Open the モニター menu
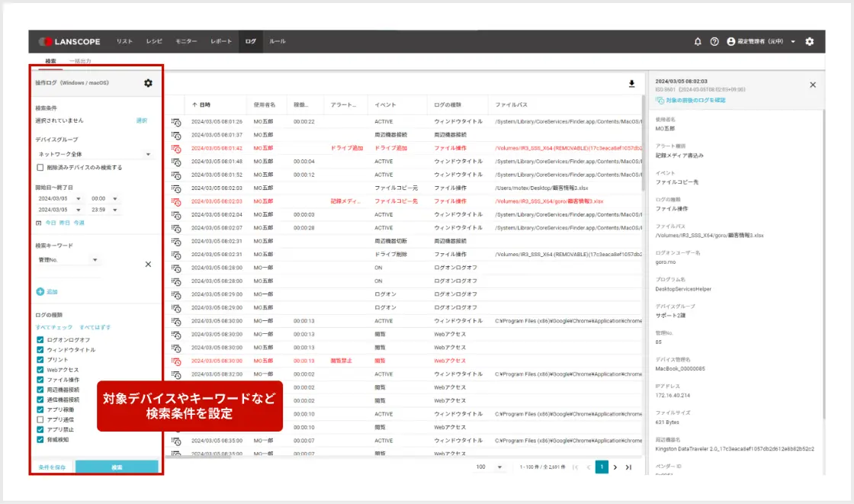Viewport: 854px width, 504px height. point(186,41)
